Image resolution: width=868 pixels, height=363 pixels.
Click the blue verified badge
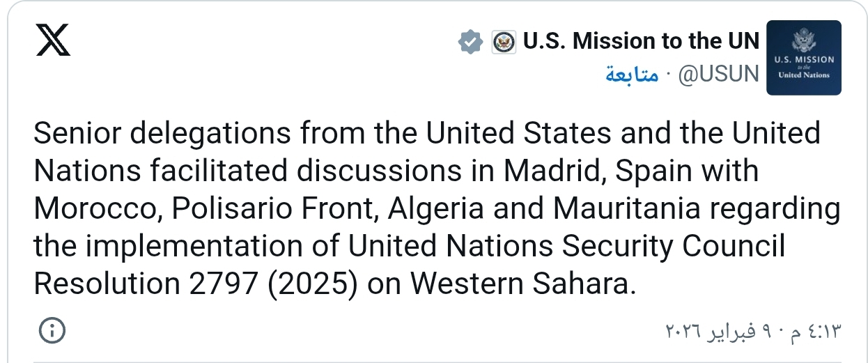coord(471,43)
